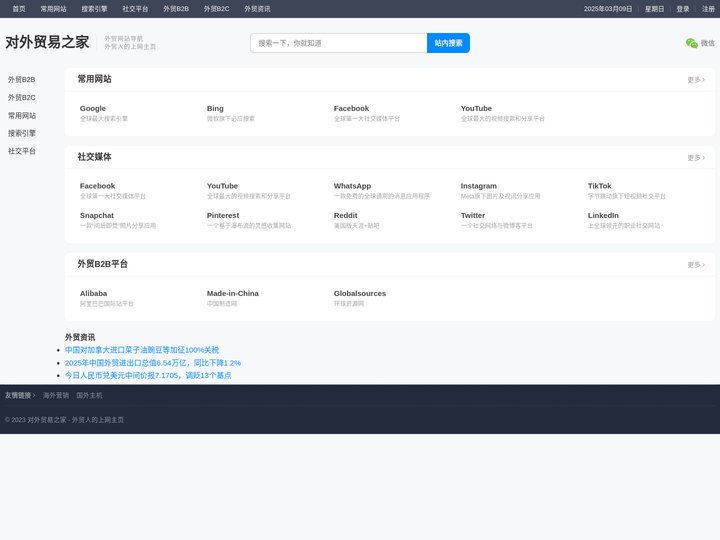Open 外贸B2B in the top navigation bar
Image resolution: width=720 pixels, height=540 pixels.
pos(176,9)
